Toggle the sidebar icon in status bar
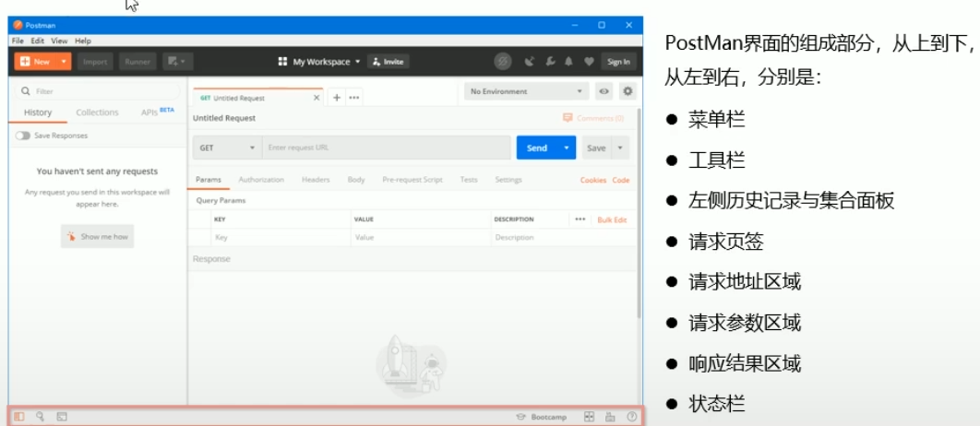 pyautogui.click(x=18, y=416)
